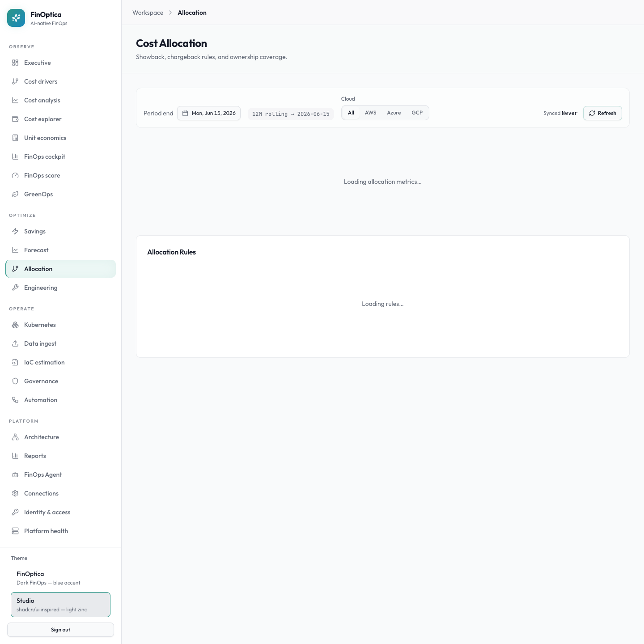Click the Forecast line chart icon
Image resolution: width=644 pixels, height=644 pixels.
click(x=15, y=250)
